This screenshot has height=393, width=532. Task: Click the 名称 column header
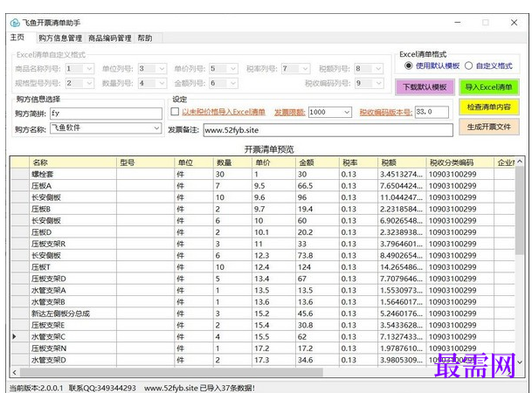coord(73,162)
